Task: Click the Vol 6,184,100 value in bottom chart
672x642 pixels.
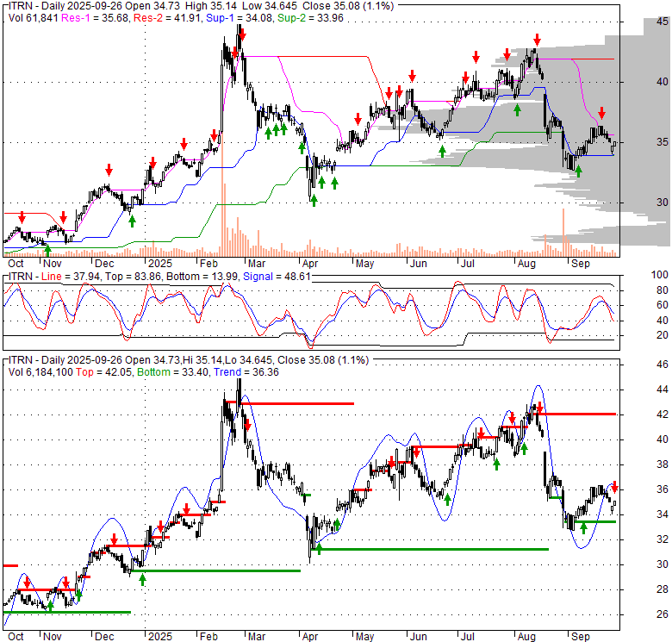Action: (x=40, y=372)
